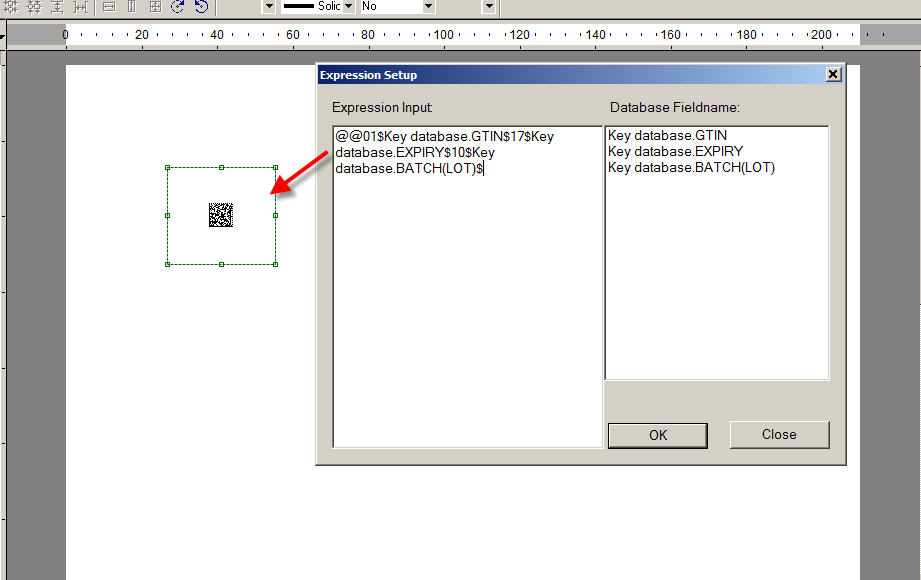
Task: Select 'Key database.EXPIRY' field name
Action: [x=675, y=152]
